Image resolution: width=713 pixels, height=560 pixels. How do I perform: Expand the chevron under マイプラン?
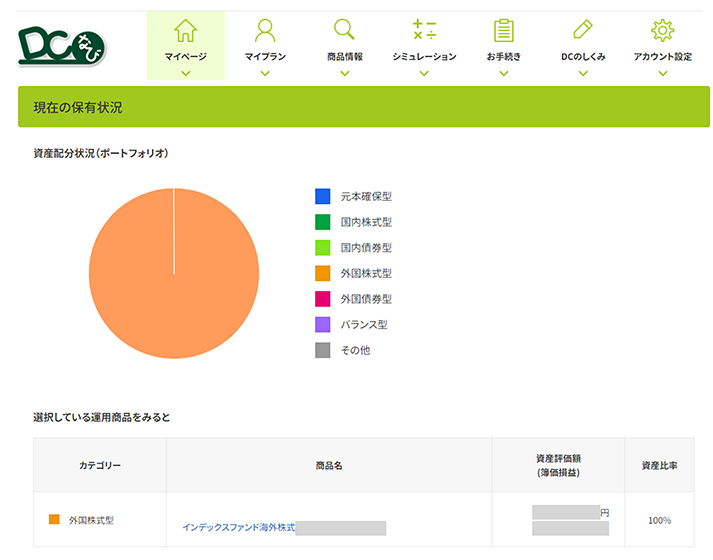(x=265, y=73)
